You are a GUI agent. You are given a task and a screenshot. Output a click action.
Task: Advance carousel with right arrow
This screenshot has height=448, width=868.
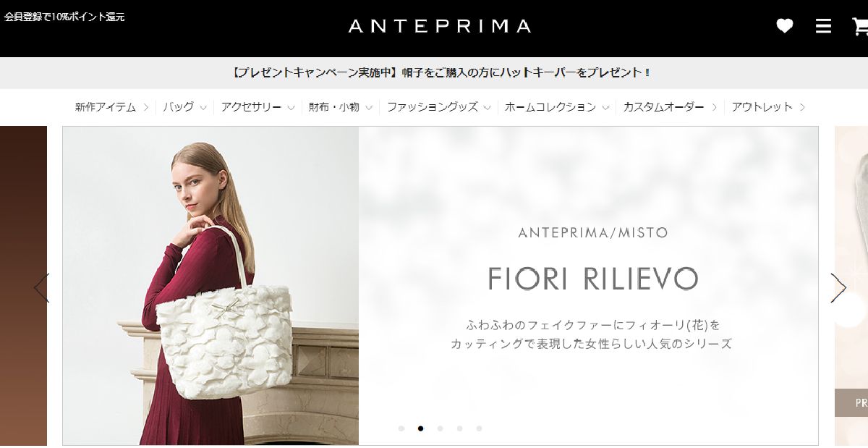point(838,287)
